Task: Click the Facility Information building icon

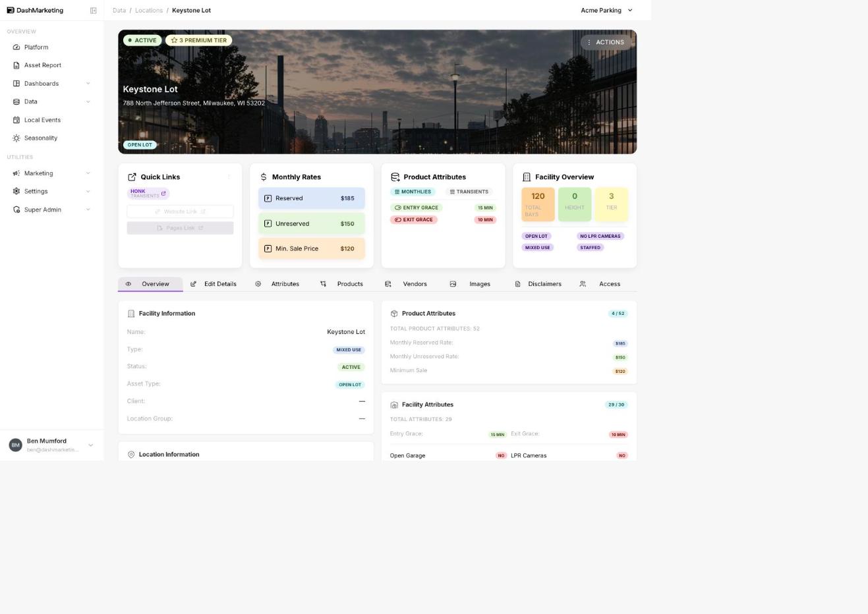Action: [x=130, y=314]
